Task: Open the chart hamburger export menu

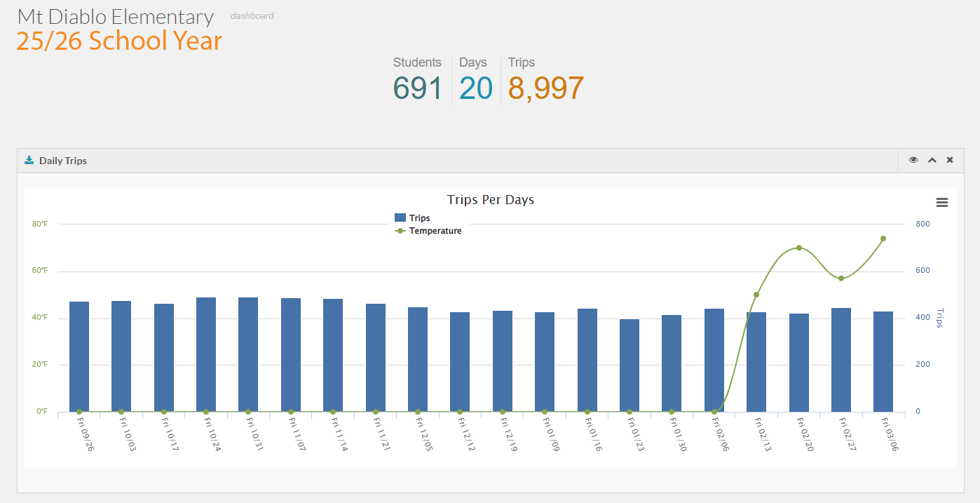Action: (942, 203)
